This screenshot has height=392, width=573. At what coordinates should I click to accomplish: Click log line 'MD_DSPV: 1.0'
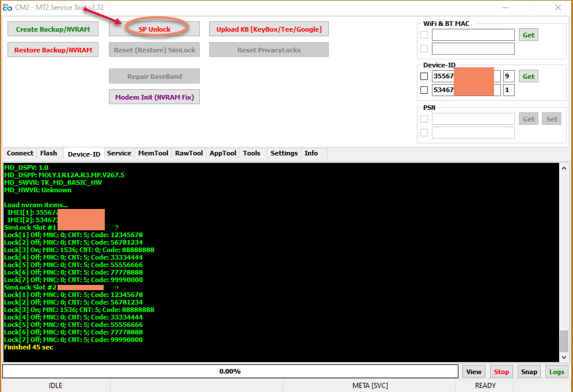[x=26, y=168]
